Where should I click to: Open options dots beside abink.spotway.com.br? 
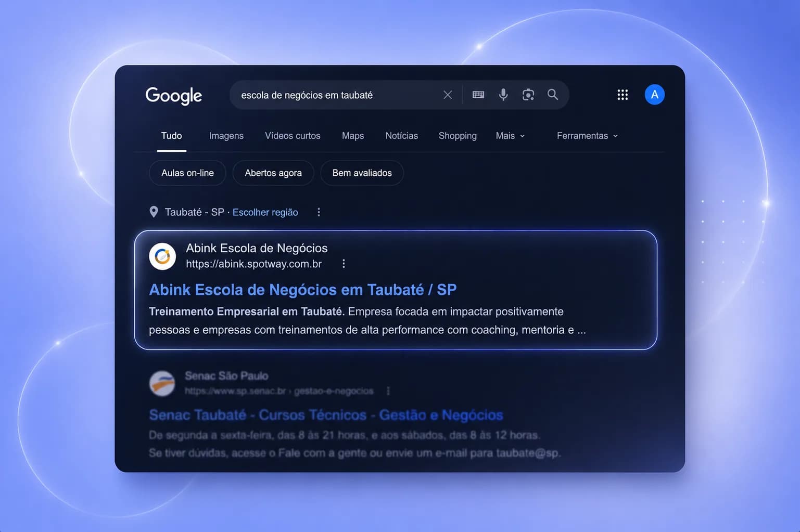(344, 264)
